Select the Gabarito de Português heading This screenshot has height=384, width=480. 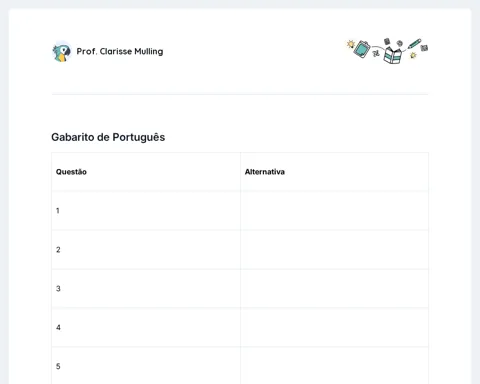point(108,137)
